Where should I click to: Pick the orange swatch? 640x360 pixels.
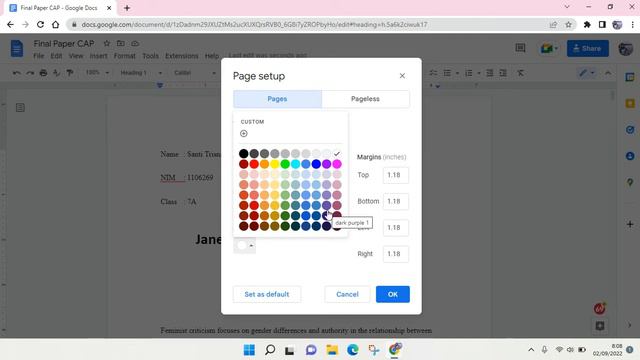click(x=264, y=164)
